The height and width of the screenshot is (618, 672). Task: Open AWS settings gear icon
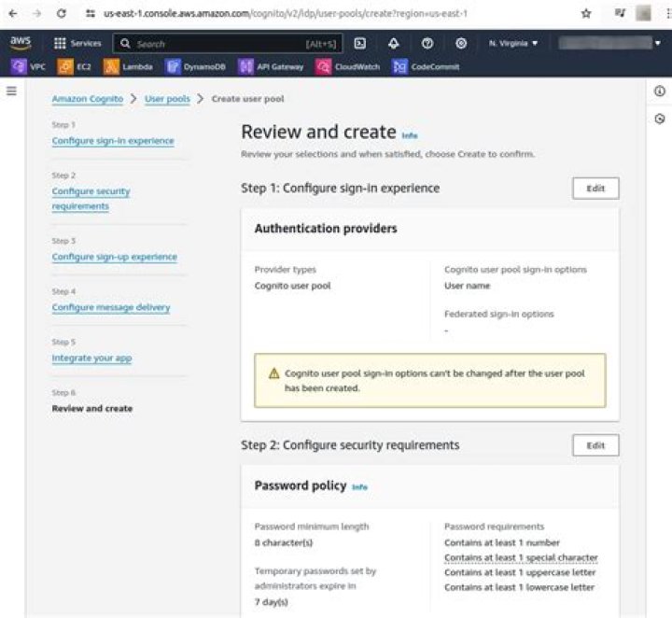coord(461,43)
